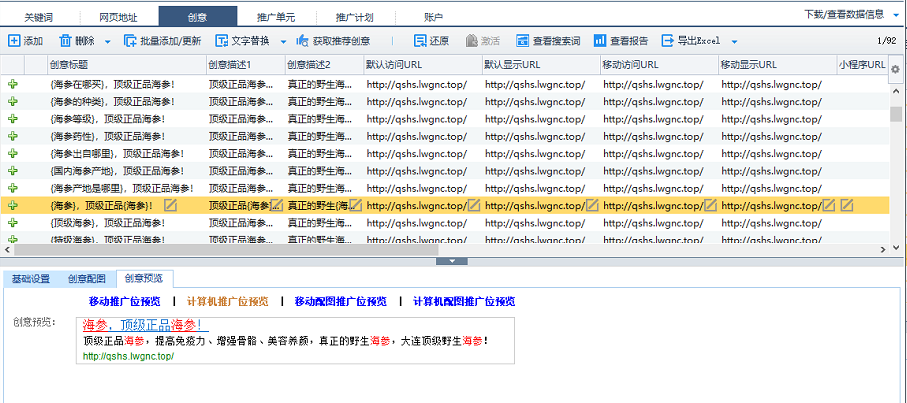The width and height of the screenshot is (907, 403).
Task: Click the 文字替换 text replace icon
Action: click(222, 41)
